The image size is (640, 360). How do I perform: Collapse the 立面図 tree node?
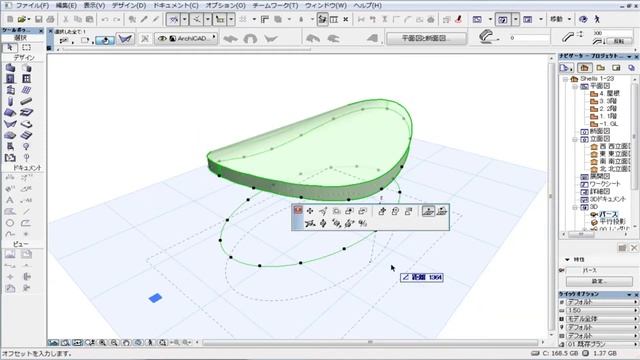coord(575,139)
